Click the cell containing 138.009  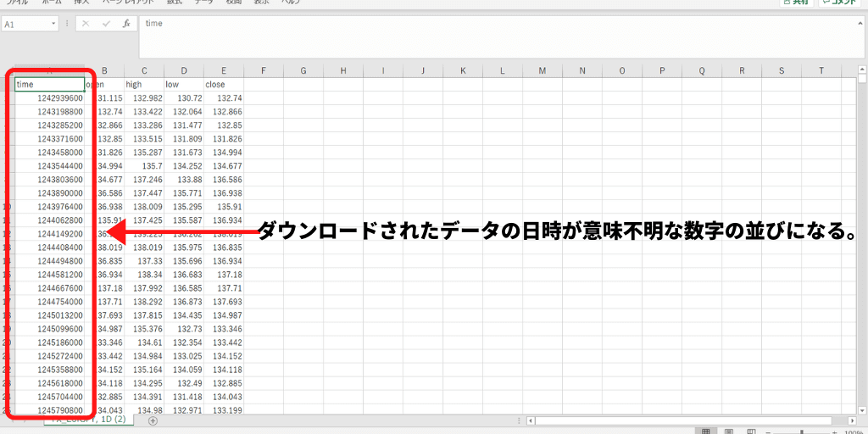(x=144, y=207)
